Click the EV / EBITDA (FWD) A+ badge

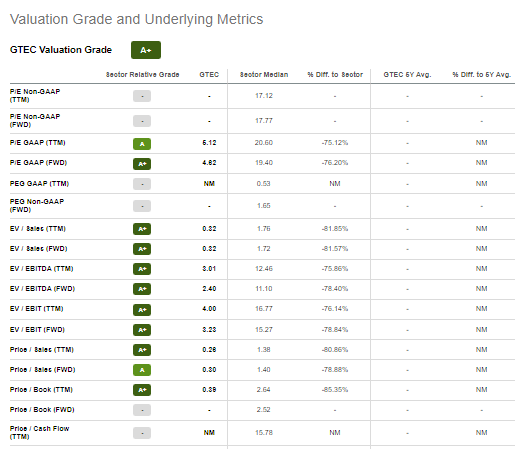[x=142, y=289]
